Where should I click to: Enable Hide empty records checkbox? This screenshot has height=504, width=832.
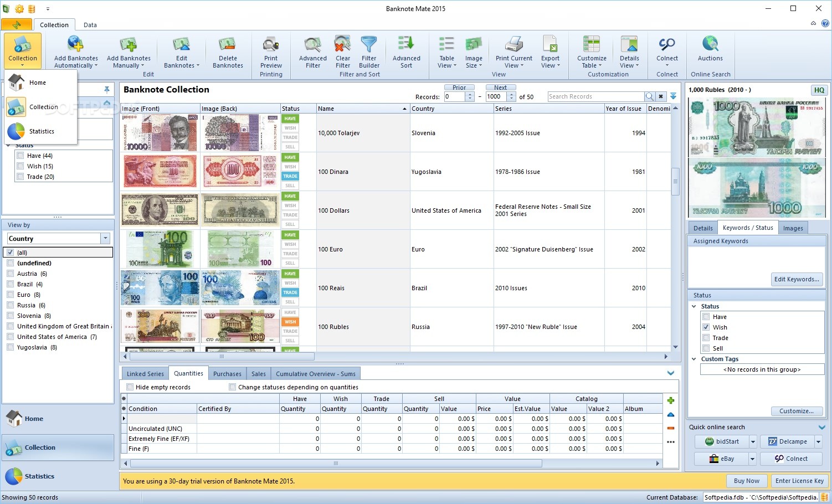coord(130,387)
